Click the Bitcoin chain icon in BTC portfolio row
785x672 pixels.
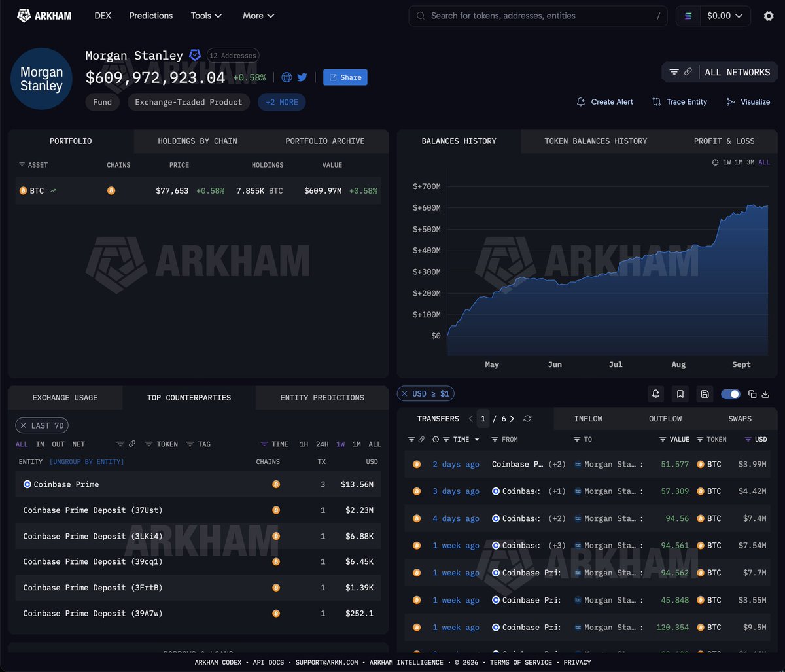[x=111, y=191]
